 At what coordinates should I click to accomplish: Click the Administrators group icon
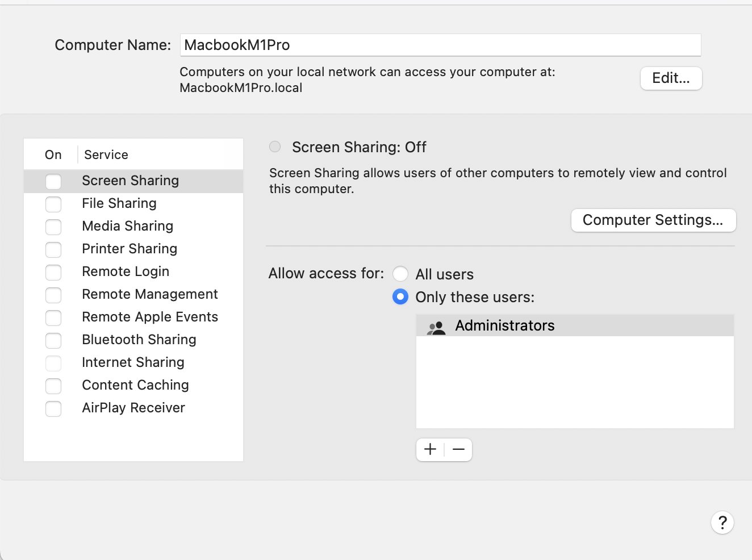436,328
